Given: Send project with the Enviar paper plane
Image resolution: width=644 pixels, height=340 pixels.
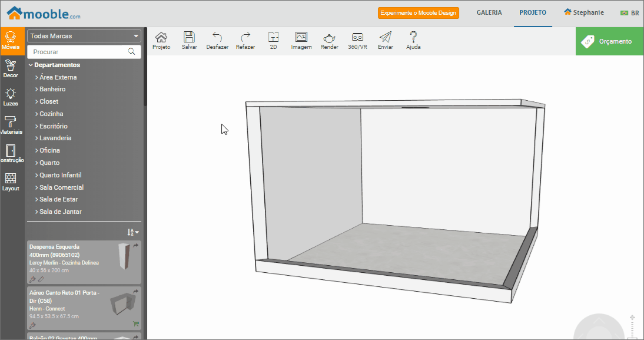Looking at the screenshot, I should tap(386, 41).
